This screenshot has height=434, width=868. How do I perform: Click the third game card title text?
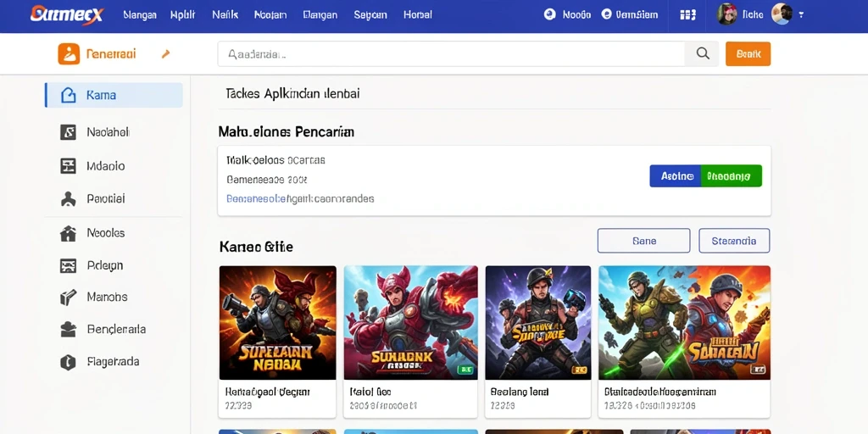pos(520,392)
